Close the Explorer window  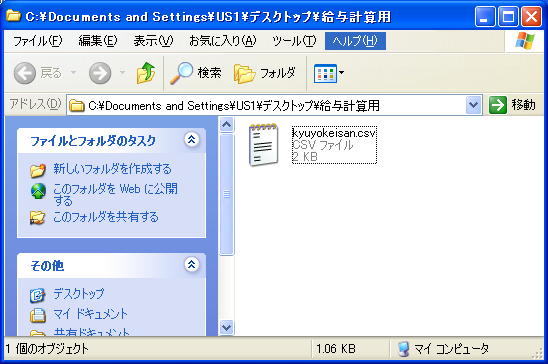(532, 16)
